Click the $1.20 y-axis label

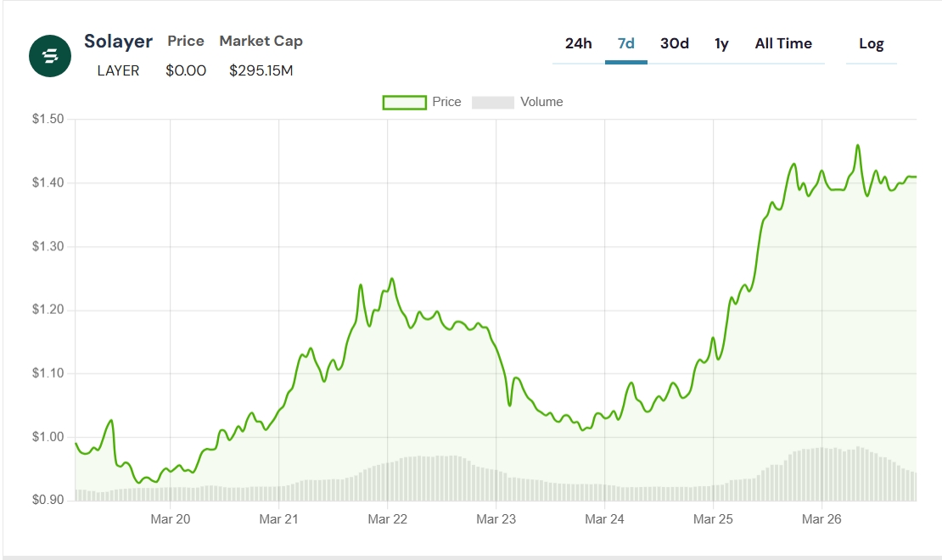click(48, 310)
